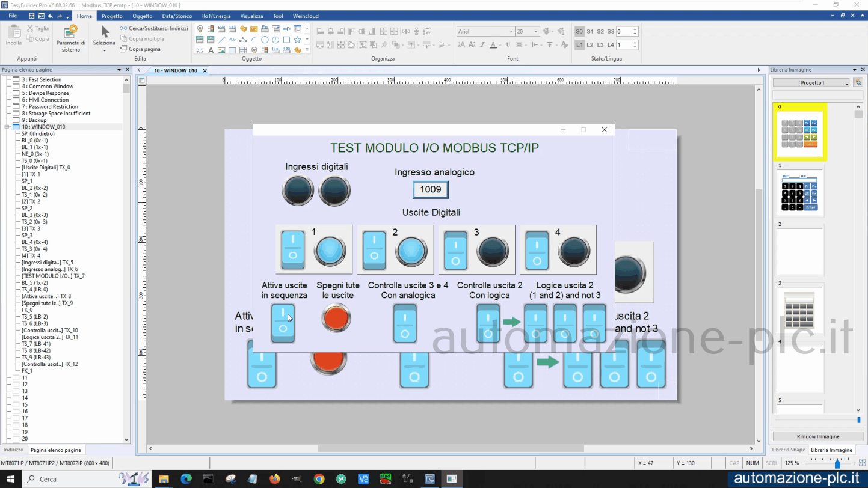
Task: Click the italic font style icon
Action: click(482, 44)
